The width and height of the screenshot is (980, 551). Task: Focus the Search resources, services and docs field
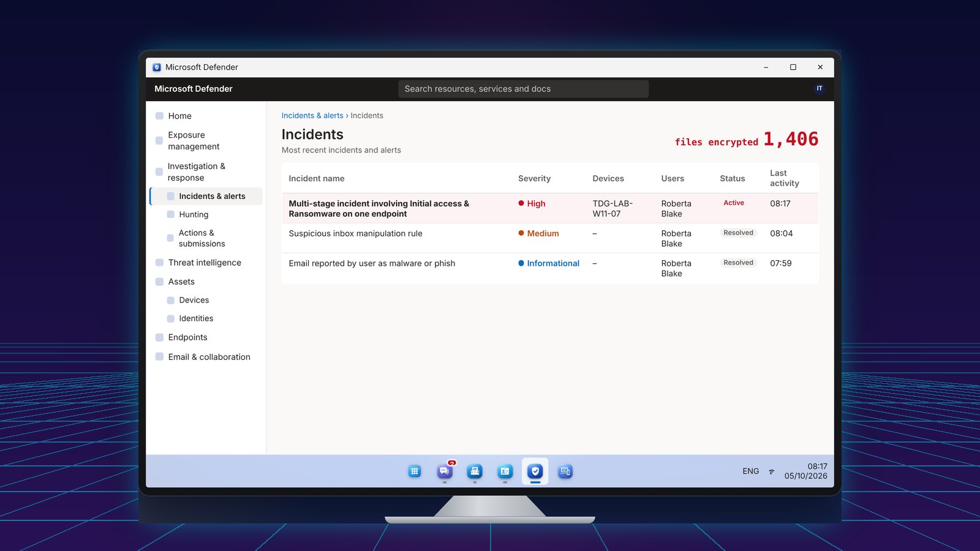(523, 89)
